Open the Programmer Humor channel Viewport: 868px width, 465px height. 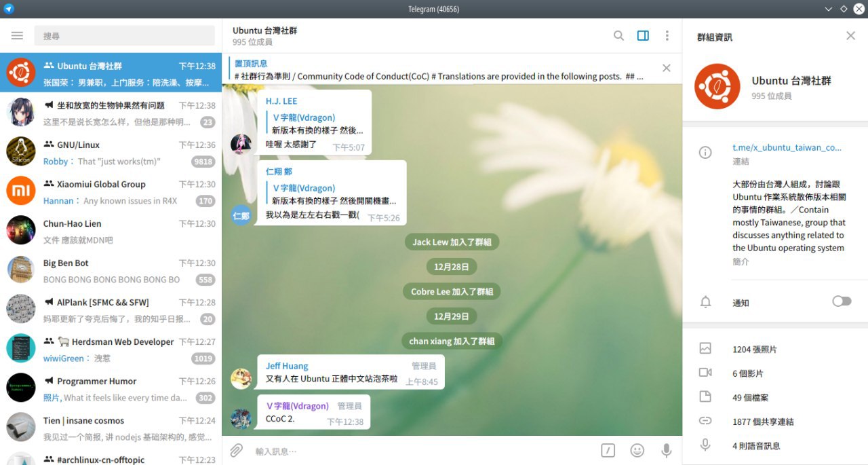pyautogui.click(x=111, y=388)
